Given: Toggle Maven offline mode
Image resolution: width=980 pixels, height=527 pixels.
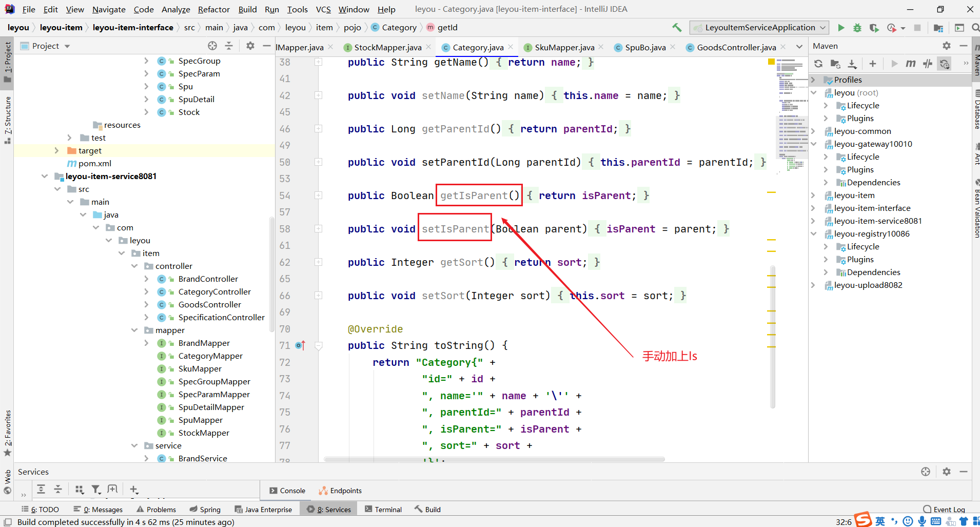Looking at the screenshot, I should tap(928, 64).
